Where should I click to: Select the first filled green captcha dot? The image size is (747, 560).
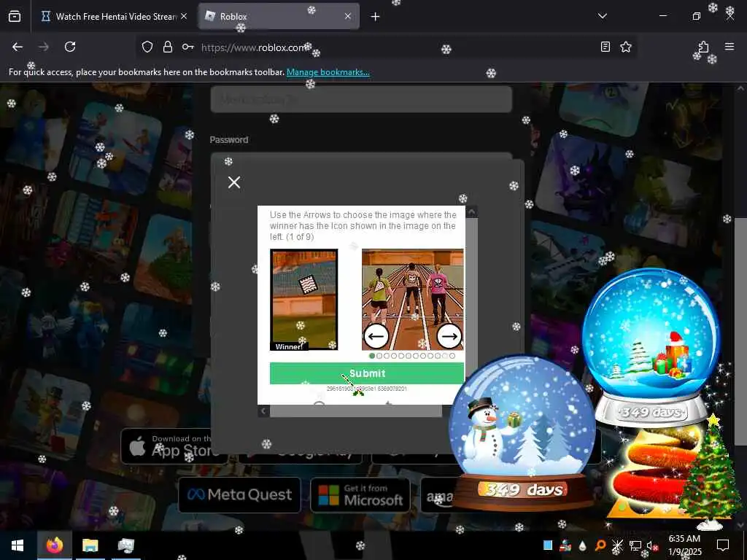372,356
